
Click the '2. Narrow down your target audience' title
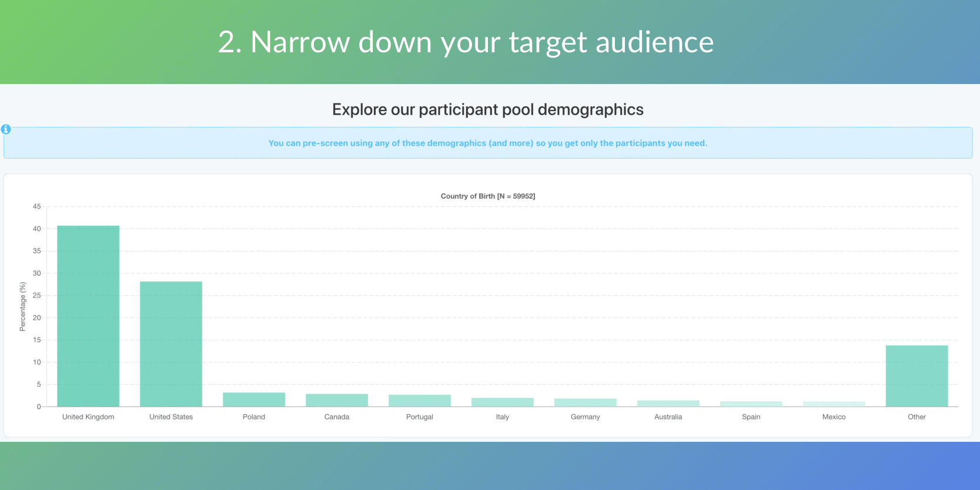tap(466, 42)
